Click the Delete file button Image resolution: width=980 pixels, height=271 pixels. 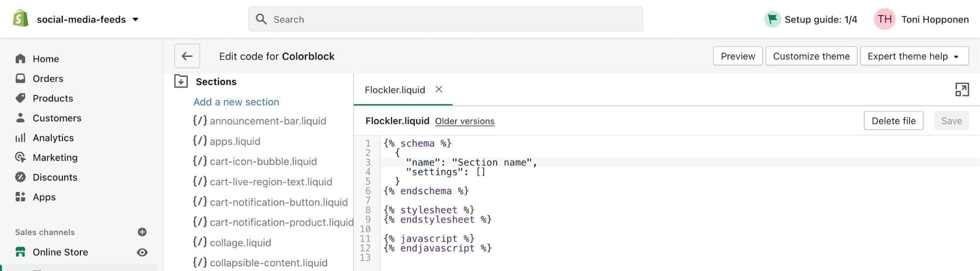pyautogui.click(x=893, y=121)
